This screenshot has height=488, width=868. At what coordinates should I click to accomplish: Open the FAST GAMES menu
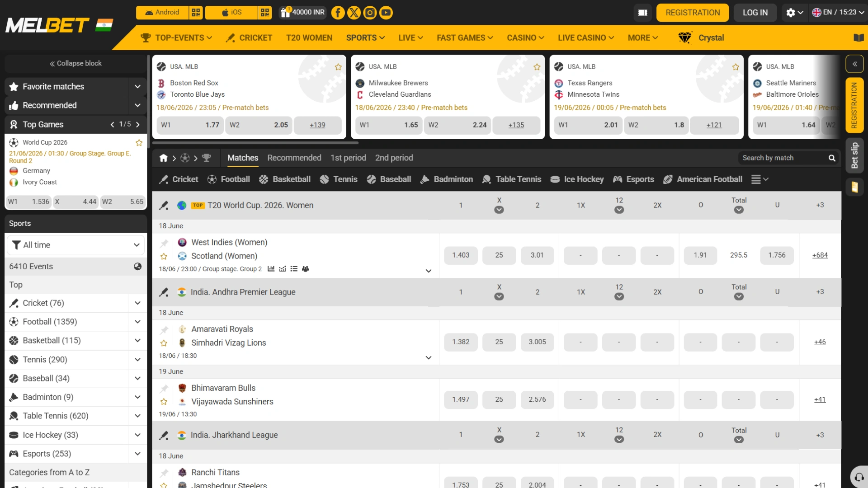(465, 38)
